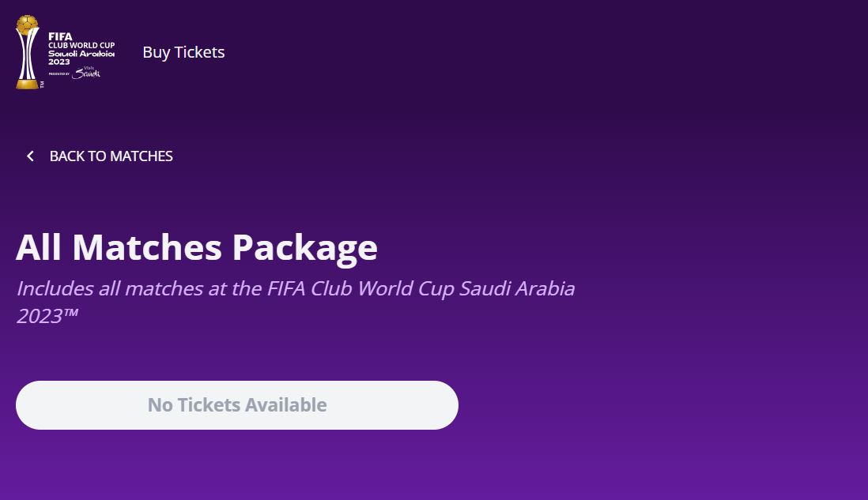Image resolution: width=868 pixels, height=500 pixels.
Task: Click the FIFA wordmark in the header logo
Action: coord(60,36)
